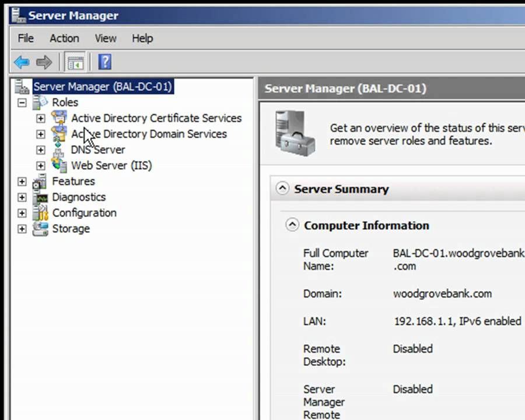The width and height of the screenshot is (525, 420).
Task: Click the Roles node icon
Action: [40, 103]
